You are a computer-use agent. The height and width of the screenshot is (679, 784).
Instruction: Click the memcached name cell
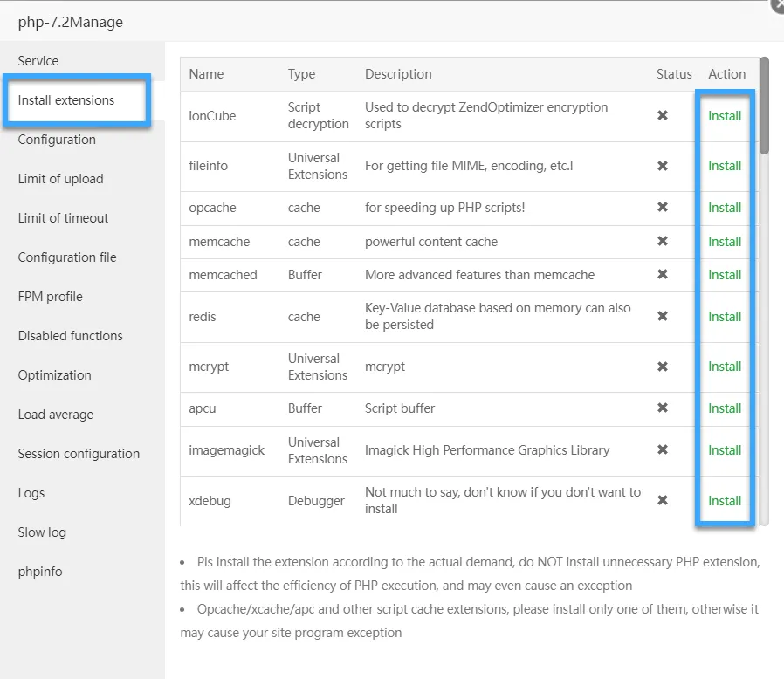click(x=223, y=275)
